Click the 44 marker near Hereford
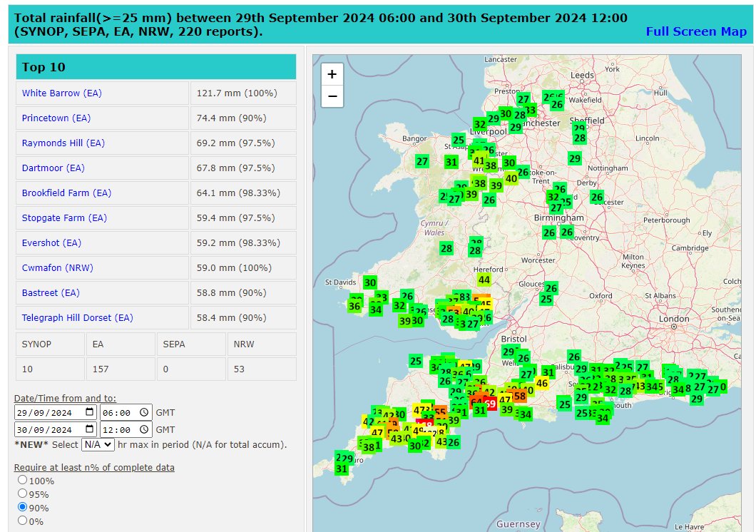756x532 pixels. (484, 280)
